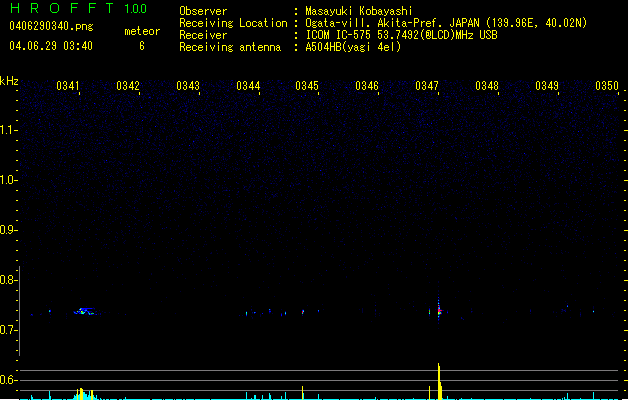This screenshot has height=400, width=629.
Task: Click the meteor echo near 0341 in spectrogram
Action: point(84,311)
